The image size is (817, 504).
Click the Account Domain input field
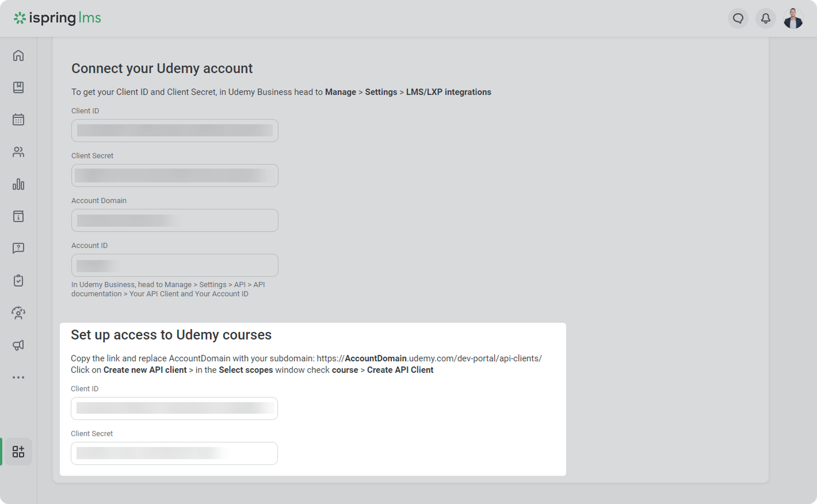click(175, 220)
